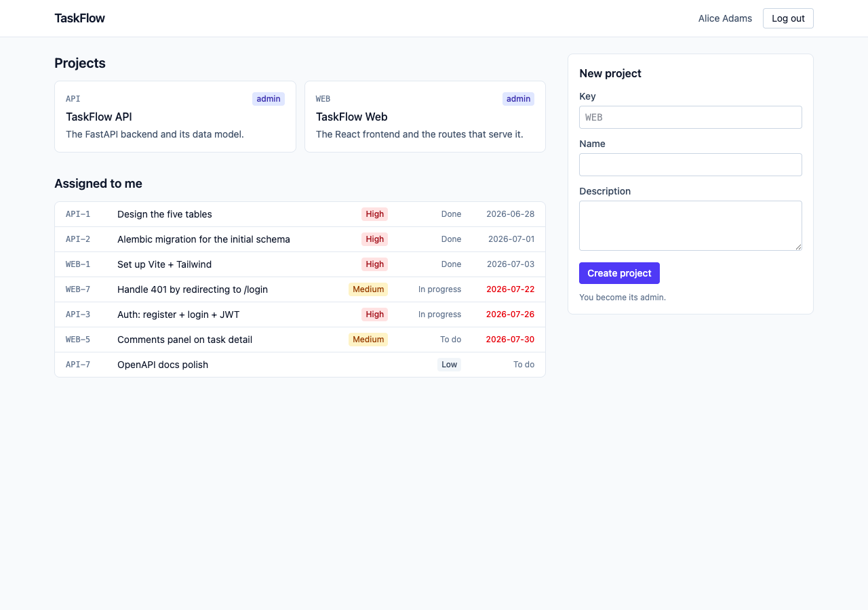The width and height of the screenshot is (868, 610).
Task: Click the Alice Adams user name
Action: [x=725, y=18]
